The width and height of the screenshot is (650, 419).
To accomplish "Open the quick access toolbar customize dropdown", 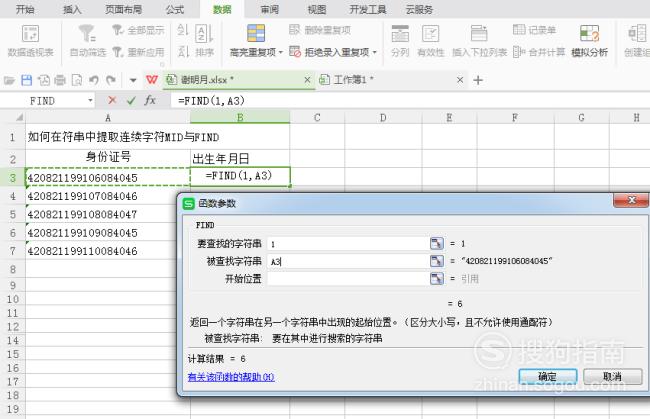I will pos(133,80).
